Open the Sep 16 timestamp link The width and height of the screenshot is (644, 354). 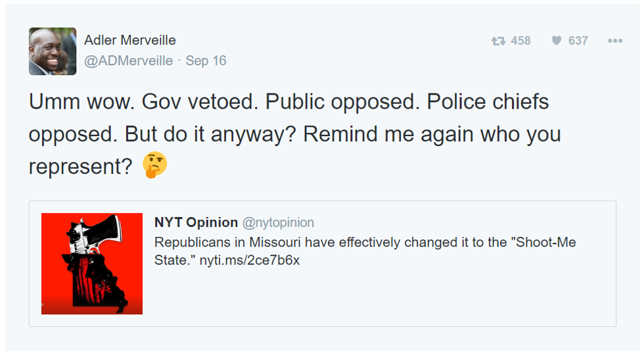pos(206,61)
